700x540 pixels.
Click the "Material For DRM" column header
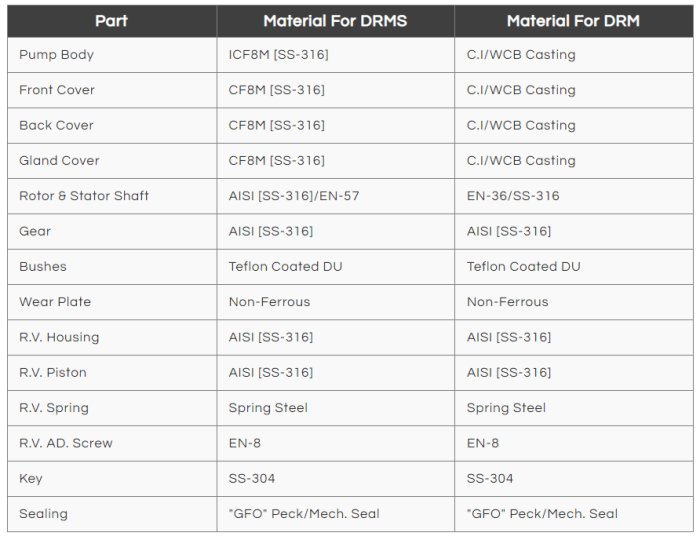[x=572, y=21]
